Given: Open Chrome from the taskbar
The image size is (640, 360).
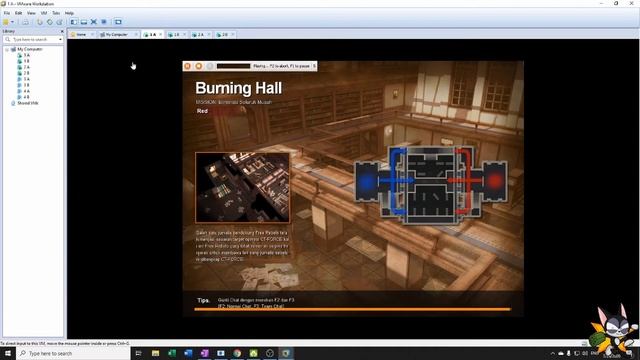Looking at the screenshot, I should [237, 353].
